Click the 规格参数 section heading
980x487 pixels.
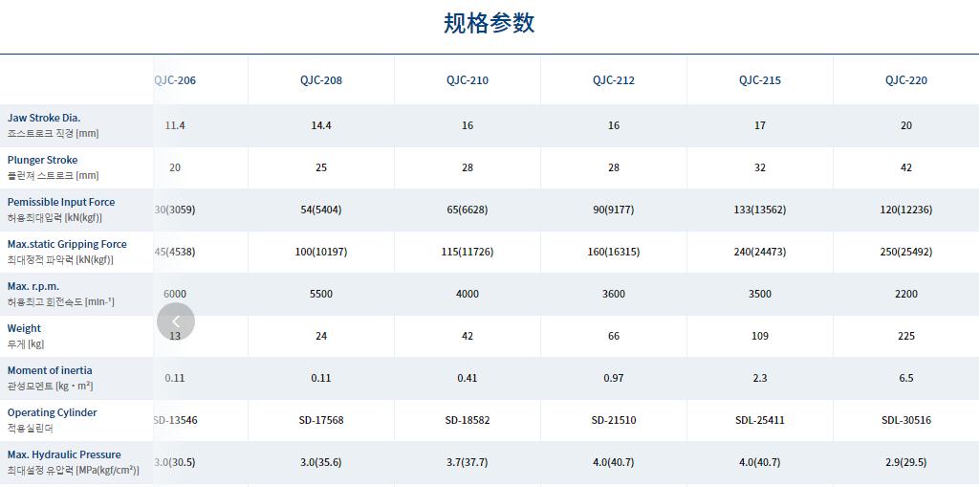490,23
